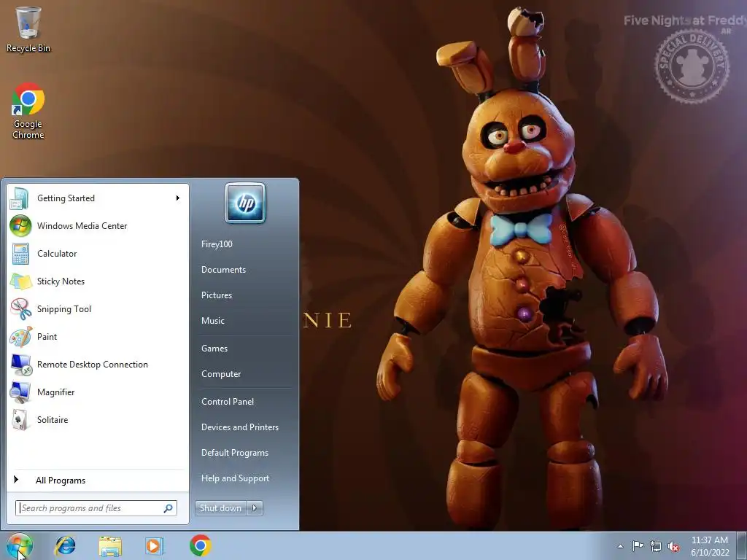Launch Chrome from the taskbar
The image size is (747, 560).
click(x=200, y=545)
